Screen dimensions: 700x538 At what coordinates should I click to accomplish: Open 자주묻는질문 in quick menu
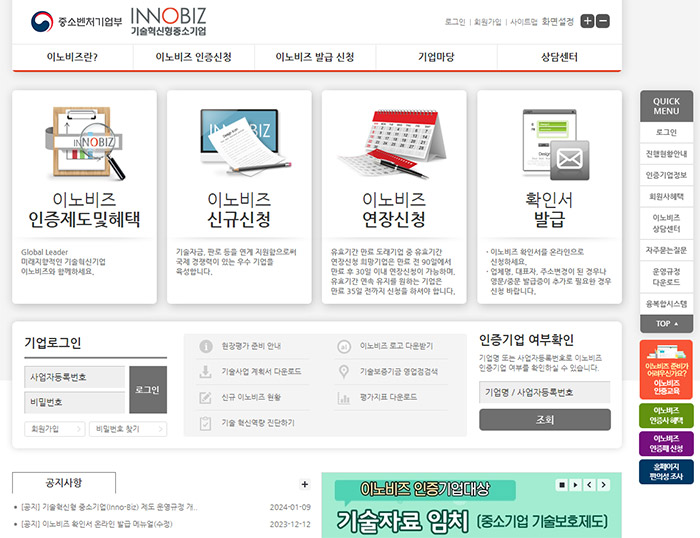pos(667,250)
